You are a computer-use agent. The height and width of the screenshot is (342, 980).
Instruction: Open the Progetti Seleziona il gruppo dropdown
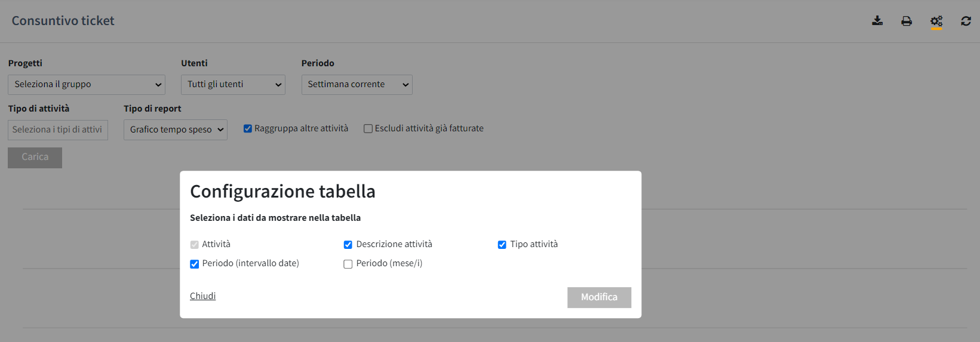pyautogui.click(x=87, y=84)
